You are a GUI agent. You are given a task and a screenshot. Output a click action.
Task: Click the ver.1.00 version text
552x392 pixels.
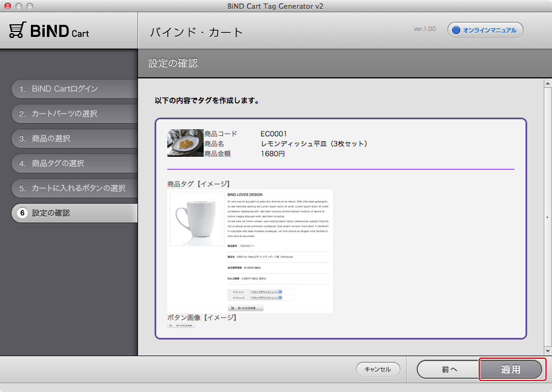(x=424, y=29)
